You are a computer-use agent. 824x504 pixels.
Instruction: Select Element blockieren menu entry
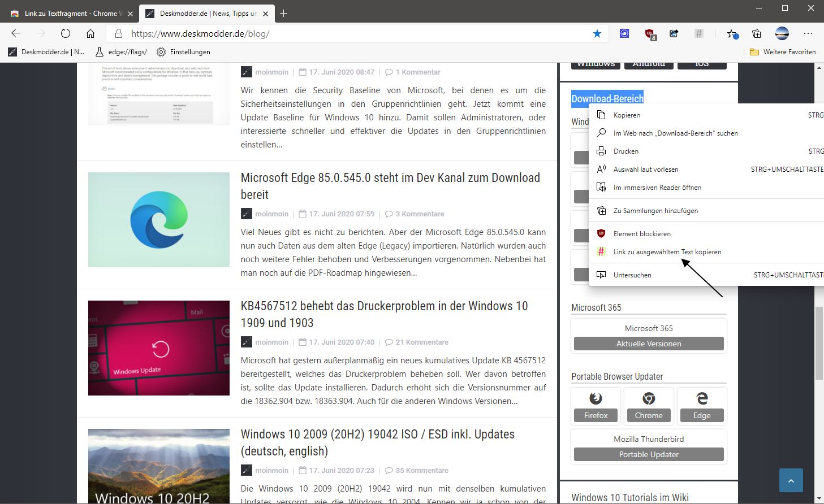point(706,233)
